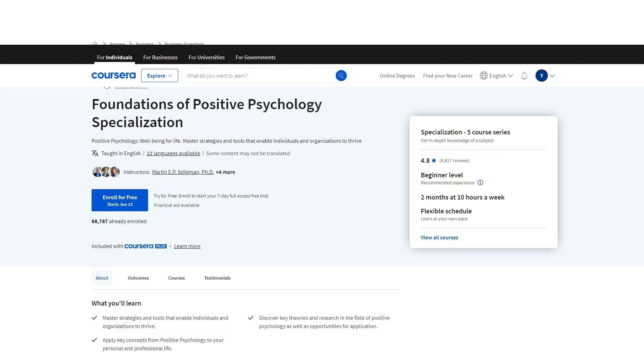Image resolution: width=644 pixels, height=353 pixels.
Task: Click the Flexible schedule heading
Action: point(446,211)
